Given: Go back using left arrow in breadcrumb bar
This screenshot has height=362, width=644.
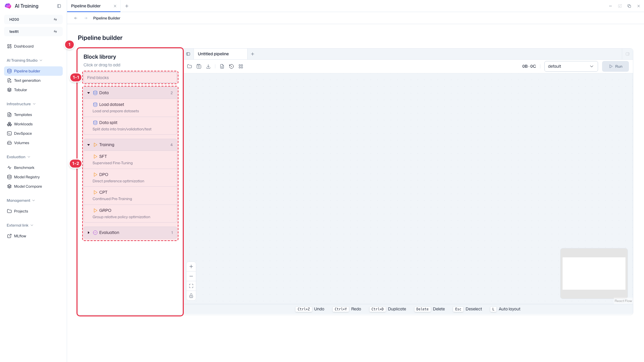Looking at the screenshot, I should pyautogui.click(x=76, y=18).
